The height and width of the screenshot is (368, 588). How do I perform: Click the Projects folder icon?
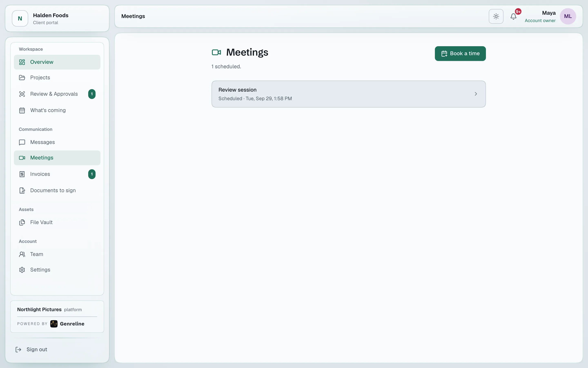22,78
